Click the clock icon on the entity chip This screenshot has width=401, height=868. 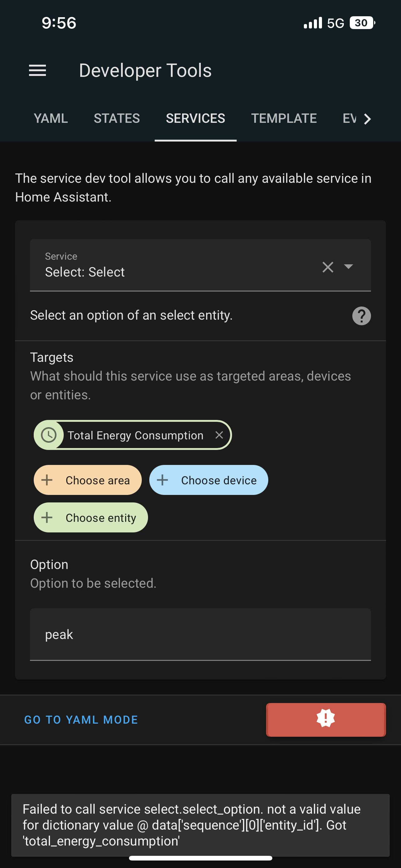tap(49, 435)
